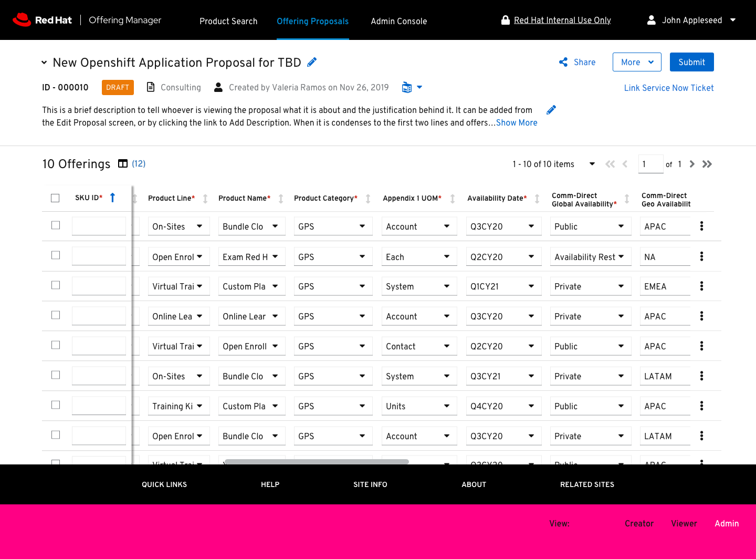Go to the last page with double chevron

point(707,164)
